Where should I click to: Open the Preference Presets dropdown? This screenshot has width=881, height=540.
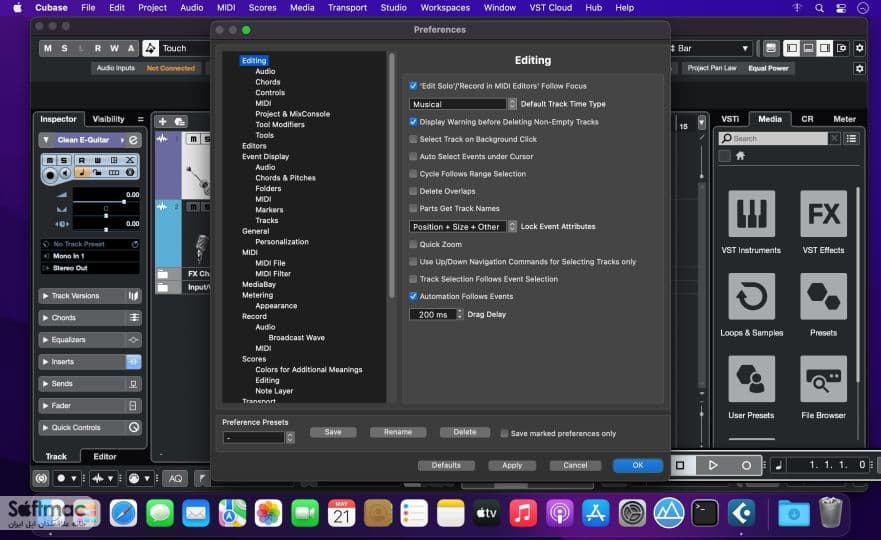258,437
